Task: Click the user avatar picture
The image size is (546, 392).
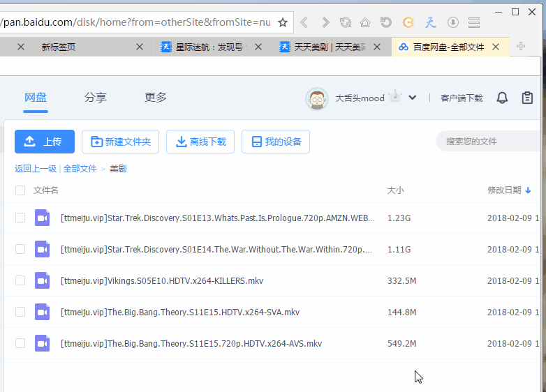Action: (317, 98)
